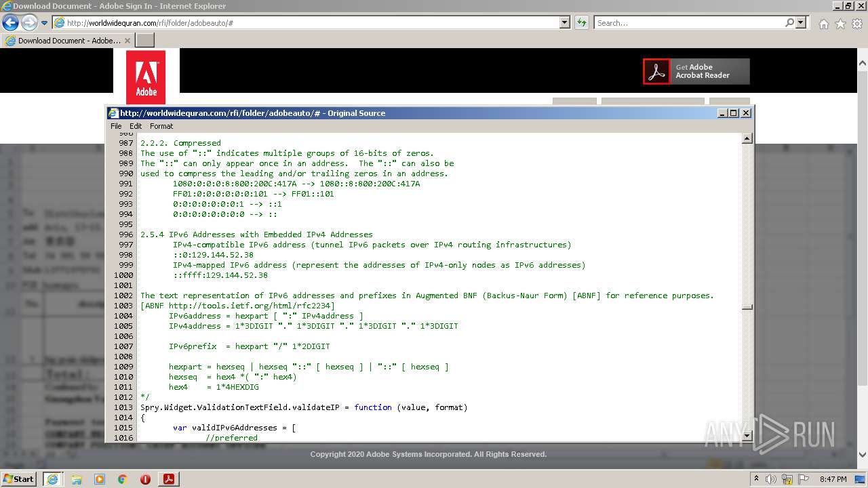Image resolution: width=868 pixels, height=488 pixels.
Task: Open the Windows Start button
Action: 19,479
